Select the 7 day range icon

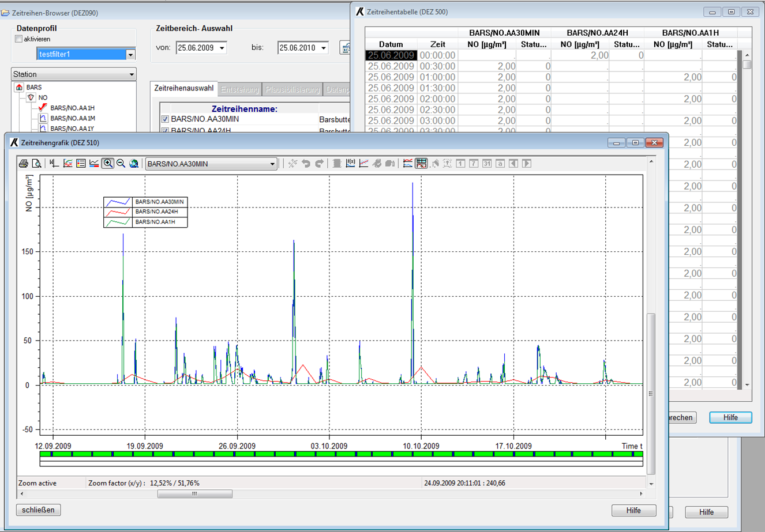pyautogui.click(x=474, y=164)
